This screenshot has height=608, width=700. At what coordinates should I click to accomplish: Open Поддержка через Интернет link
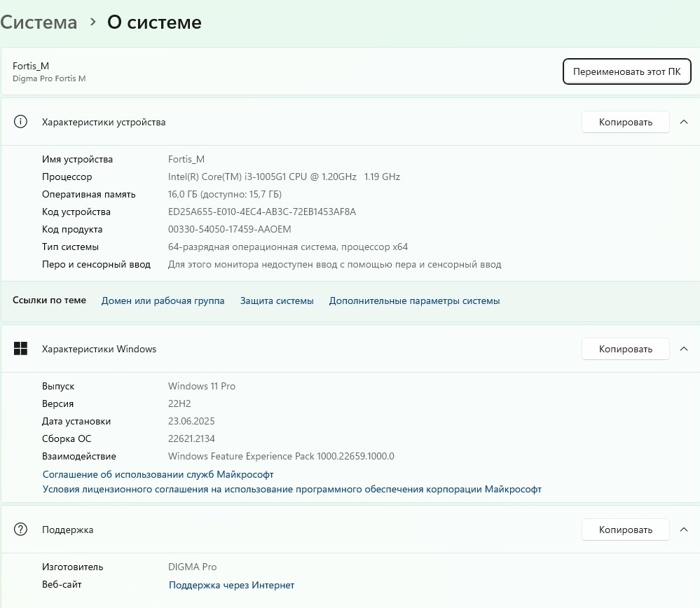[x=231, y=585]
